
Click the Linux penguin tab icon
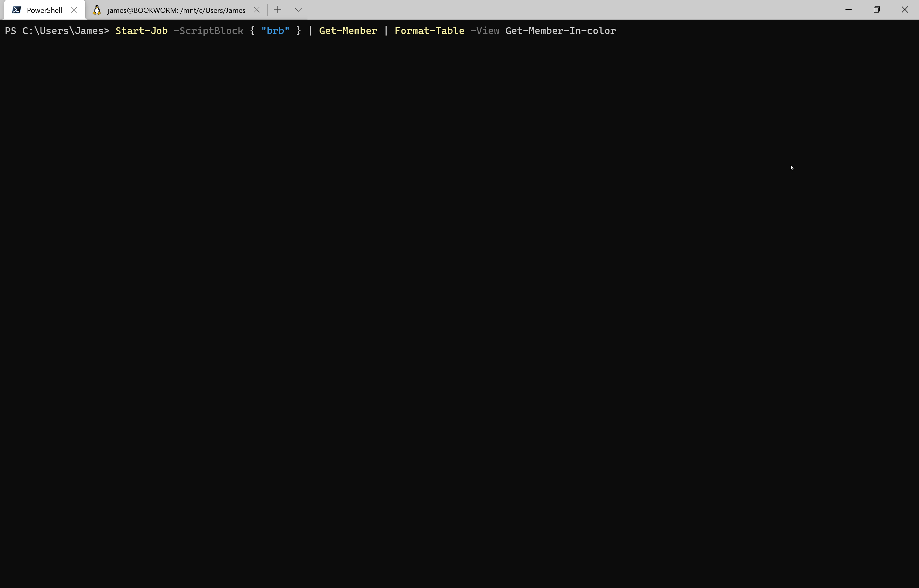[97, 10]
